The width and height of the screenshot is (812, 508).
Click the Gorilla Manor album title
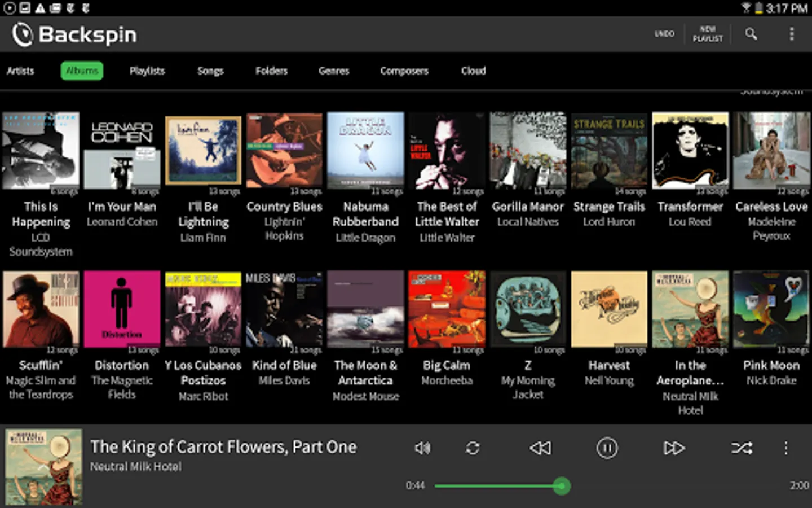[528, 207]
